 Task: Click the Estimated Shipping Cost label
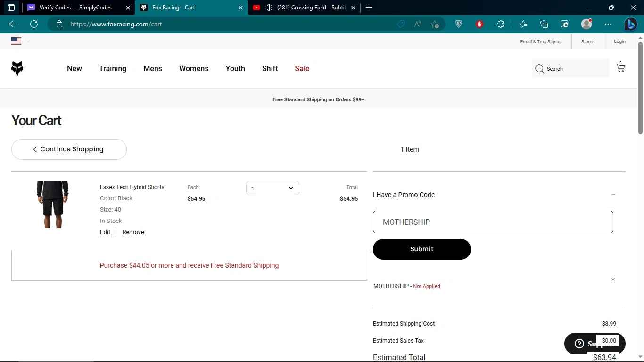(x=404, y=324)
